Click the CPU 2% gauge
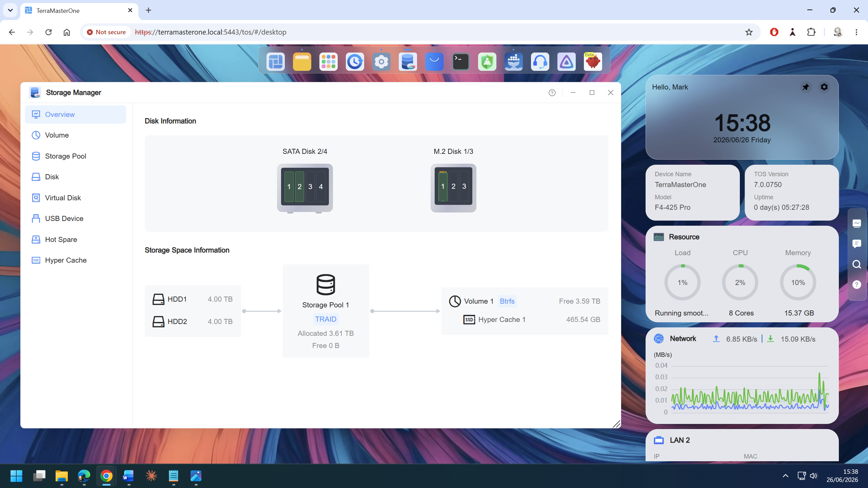This screenshot has width=868, height=488. (x=740, y=282)
